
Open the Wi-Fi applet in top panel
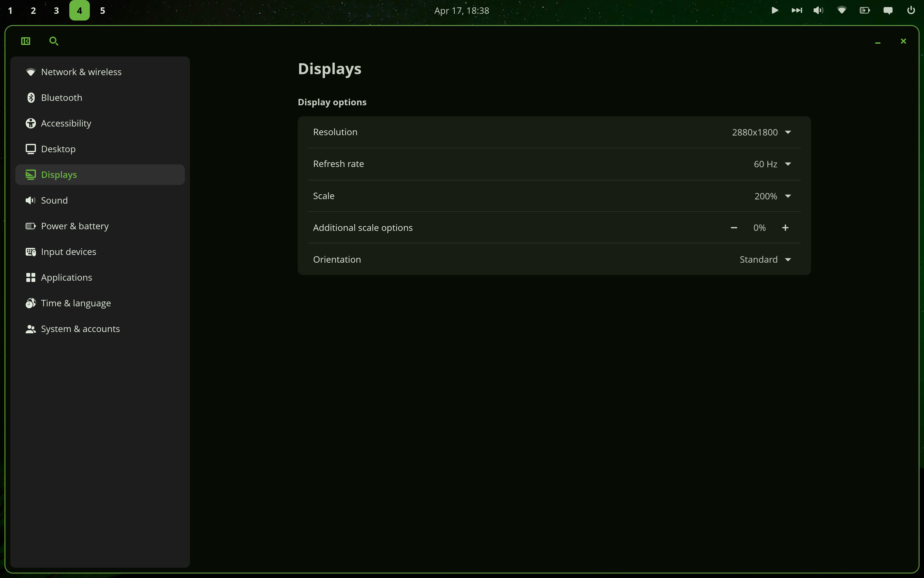842,10
